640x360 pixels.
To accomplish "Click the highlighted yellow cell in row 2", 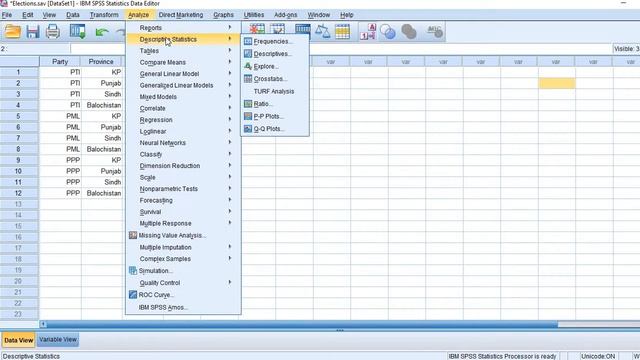I will [557, 83].
